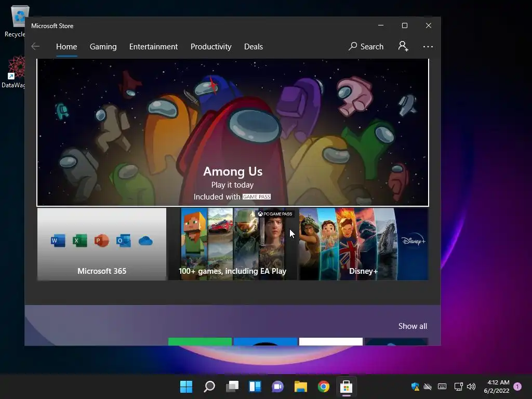Click the Show all link
Viewport: 532px width, 399px height.
click(x=413, y=326)
